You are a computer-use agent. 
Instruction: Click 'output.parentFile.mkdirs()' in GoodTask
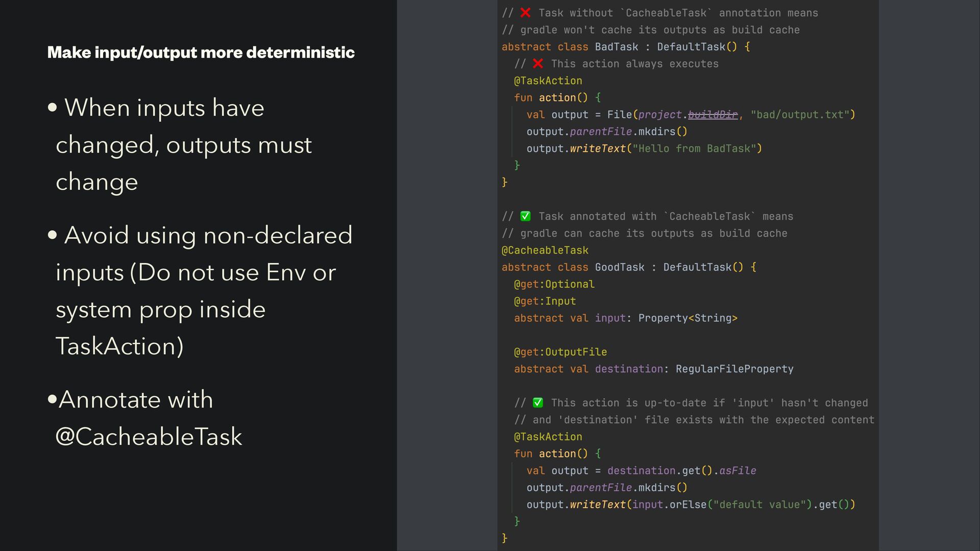[607, 488]
